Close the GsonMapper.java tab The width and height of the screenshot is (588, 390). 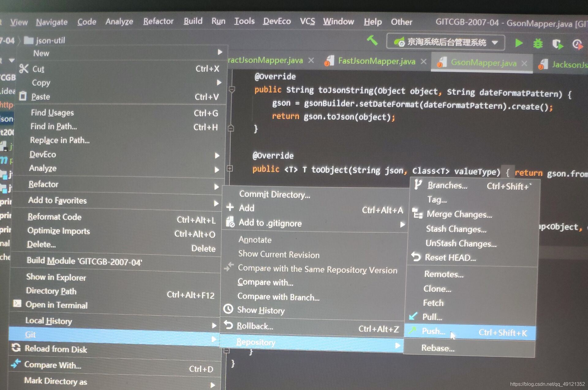coord(524,63)
